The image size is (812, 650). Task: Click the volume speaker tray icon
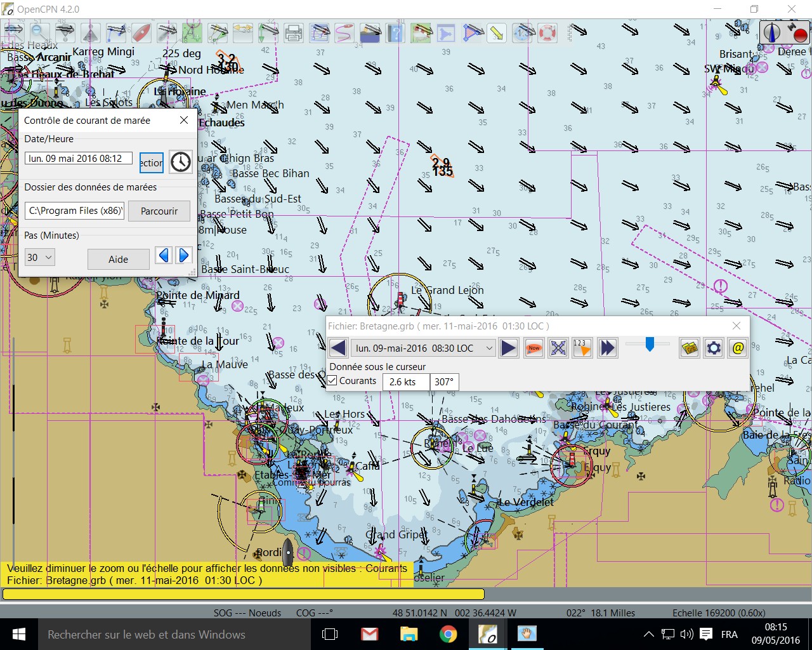pos(686,634)
